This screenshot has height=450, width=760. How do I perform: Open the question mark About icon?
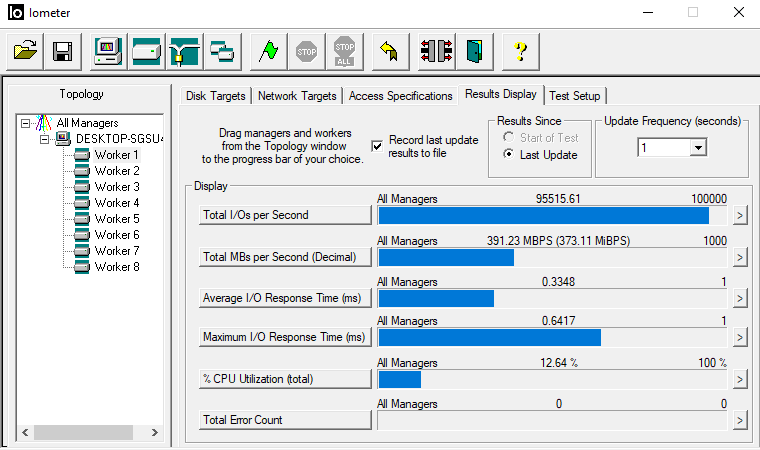(520, 50)
